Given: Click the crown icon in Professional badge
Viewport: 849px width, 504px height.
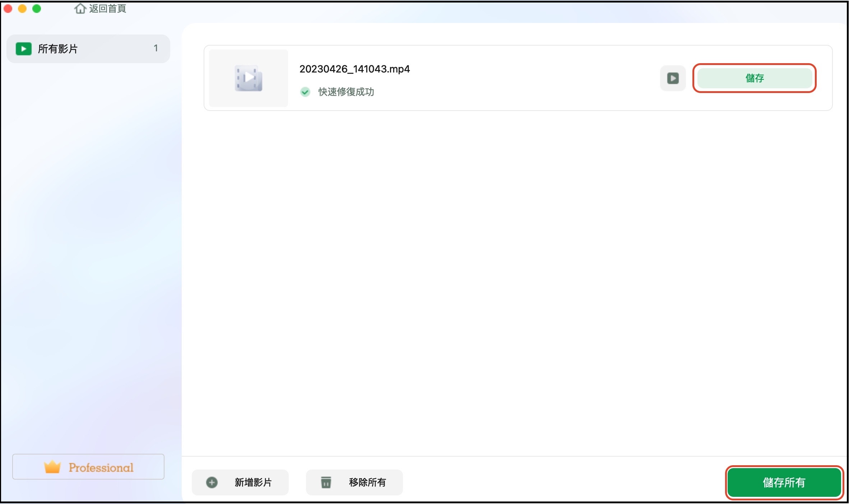Looking at the screenshot, I should tap(52, 467).
